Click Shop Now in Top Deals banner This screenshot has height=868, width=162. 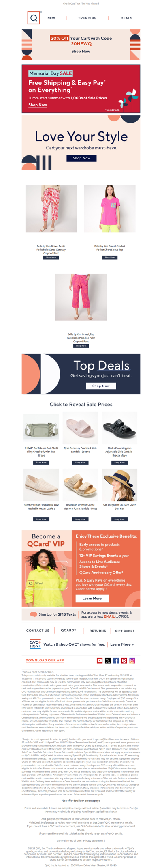[101, 386]
